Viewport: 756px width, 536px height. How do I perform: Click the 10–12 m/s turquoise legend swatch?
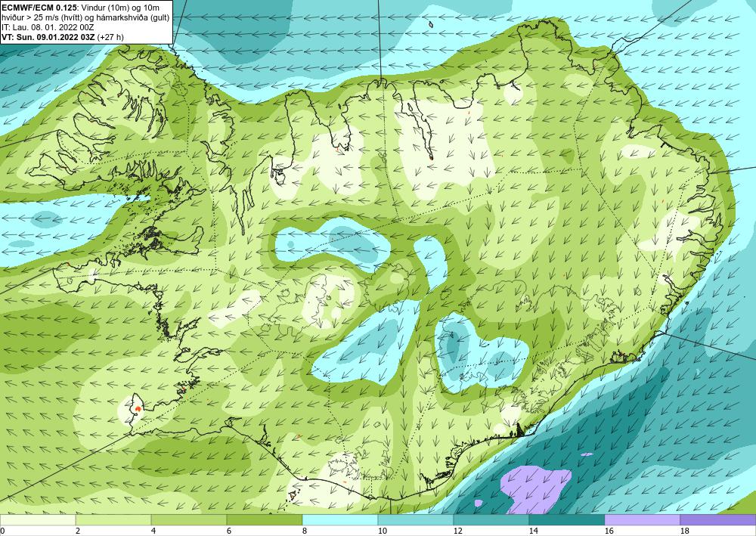(x=416, y=519)
